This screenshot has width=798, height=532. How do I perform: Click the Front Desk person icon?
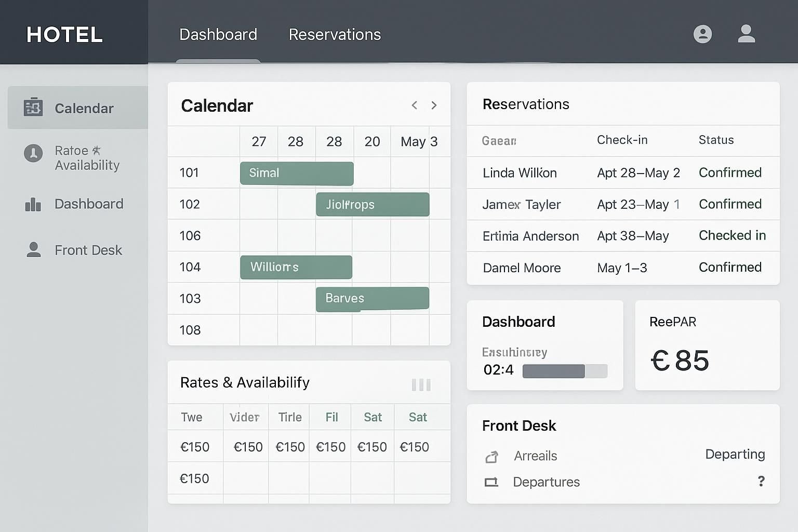point(34,250)
